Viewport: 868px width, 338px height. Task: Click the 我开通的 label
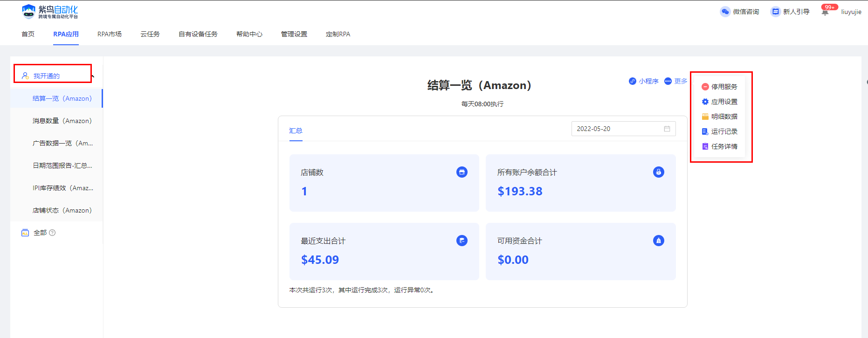[x=47, y=76]
